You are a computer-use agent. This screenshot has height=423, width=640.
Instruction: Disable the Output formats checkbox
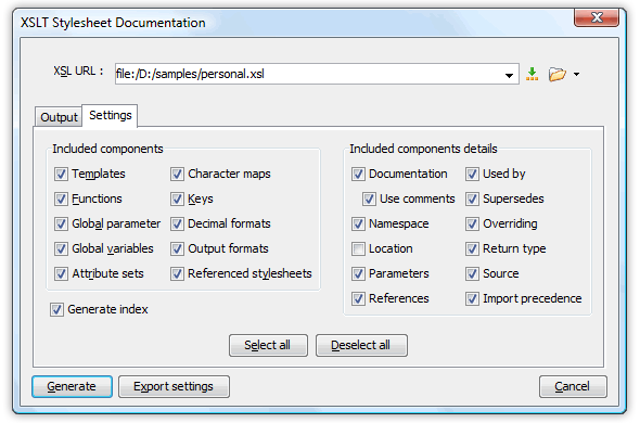[x=177, y=249]
